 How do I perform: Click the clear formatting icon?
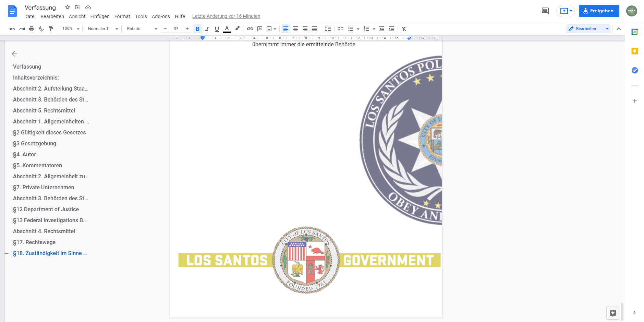404,29
